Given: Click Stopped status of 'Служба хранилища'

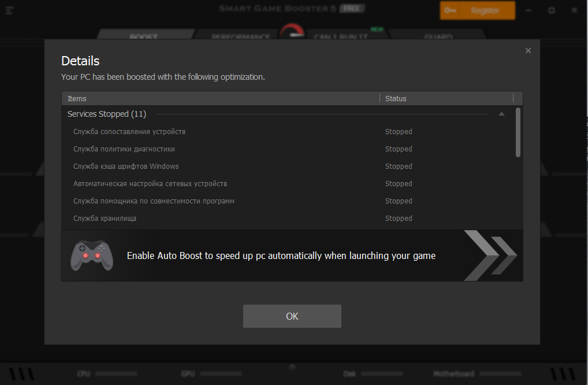Looking at the screenshot, I should tap(399, 218).
